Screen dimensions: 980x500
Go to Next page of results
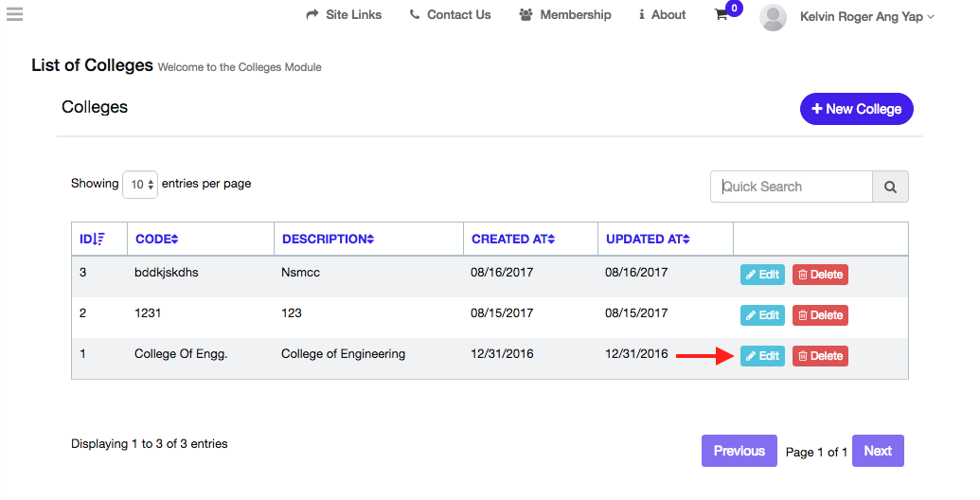coord(878,451)
